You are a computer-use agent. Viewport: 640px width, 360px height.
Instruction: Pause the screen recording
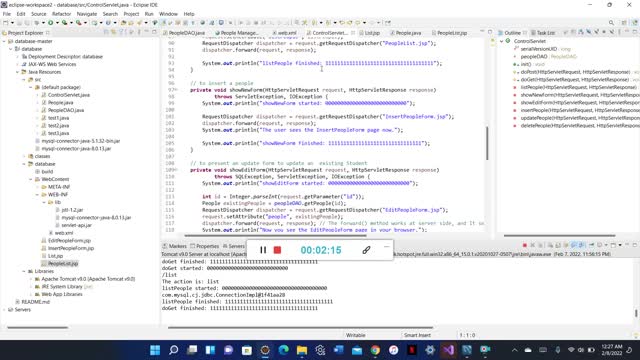click(x=263, y=250)
